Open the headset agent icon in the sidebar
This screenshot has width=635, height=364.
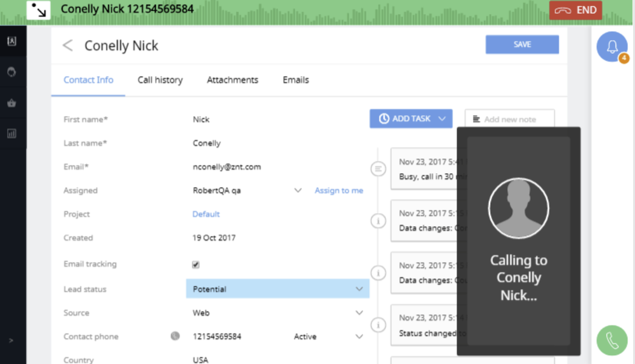coord(11,72)
